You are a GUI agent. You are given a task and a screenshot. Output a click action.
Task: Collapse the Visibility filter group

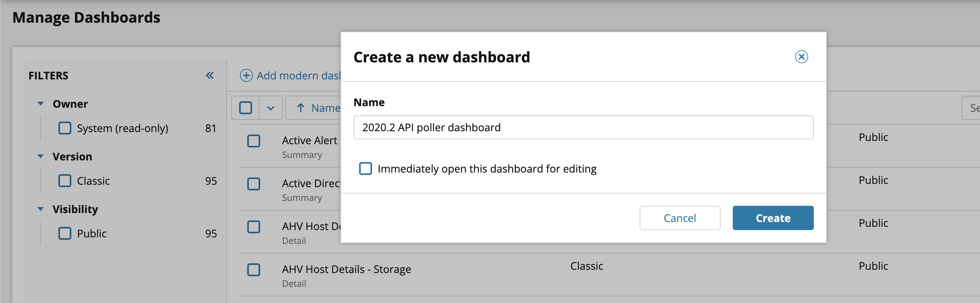pyautogui.click(x=41, y=209)
